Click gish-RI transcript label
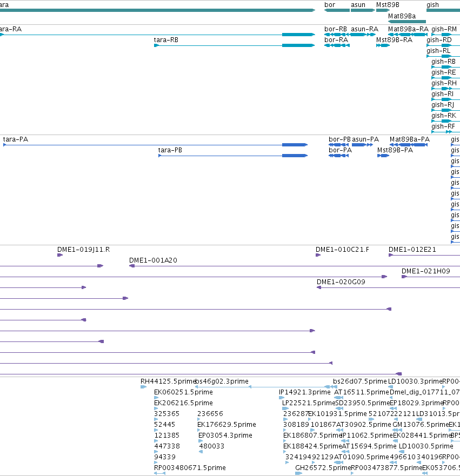The image size is (460, 476). 442,94
